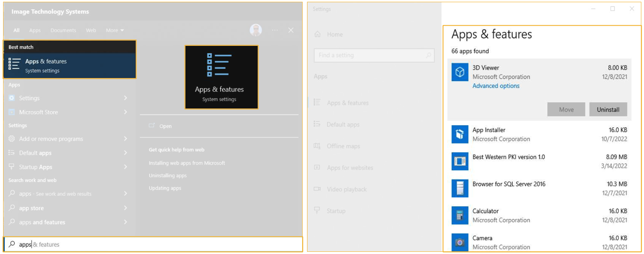Select the Calculator app icon
Viewport: 644px width, 254px height.
click(x=460, y=216)
